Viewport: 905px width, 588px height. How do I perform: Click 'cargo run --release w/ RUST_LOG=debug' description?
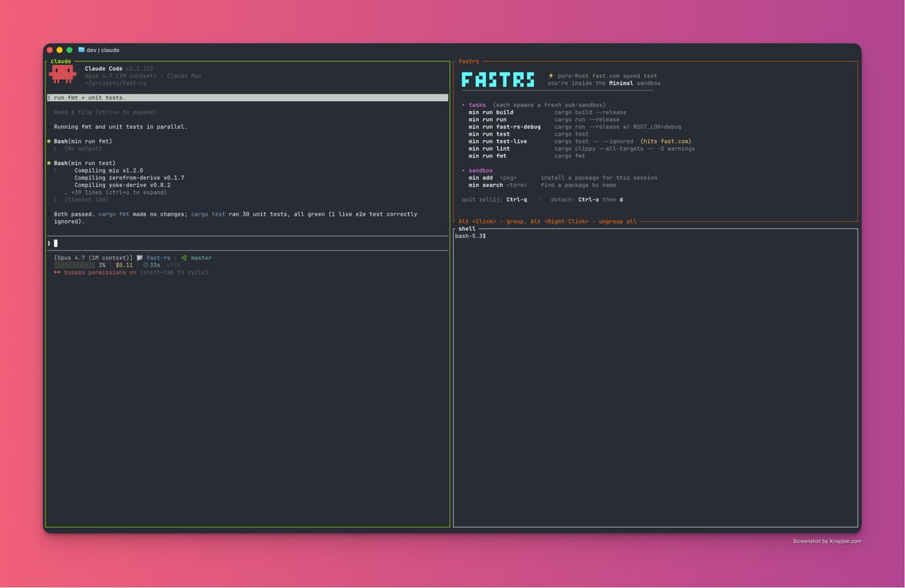pos(618,127)
